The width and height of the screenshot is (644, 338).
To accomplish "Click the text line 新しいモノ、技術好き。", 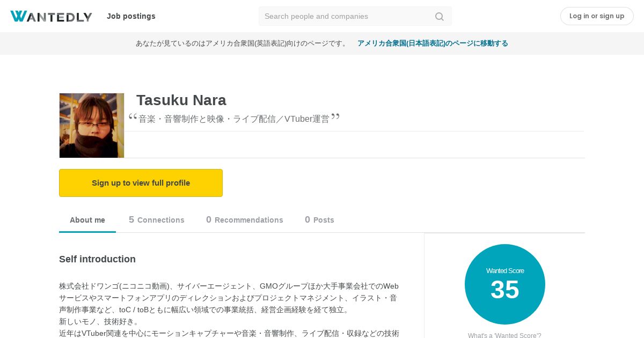I will click(x=99, y=322).
